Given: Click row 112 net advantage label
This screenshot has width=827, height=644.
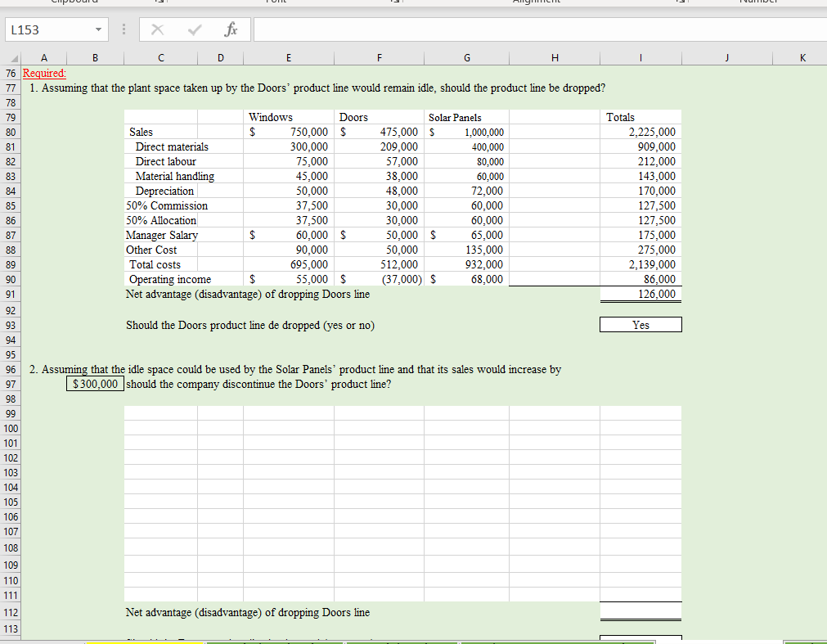Looking at the screenshot, I should point(247,613).
